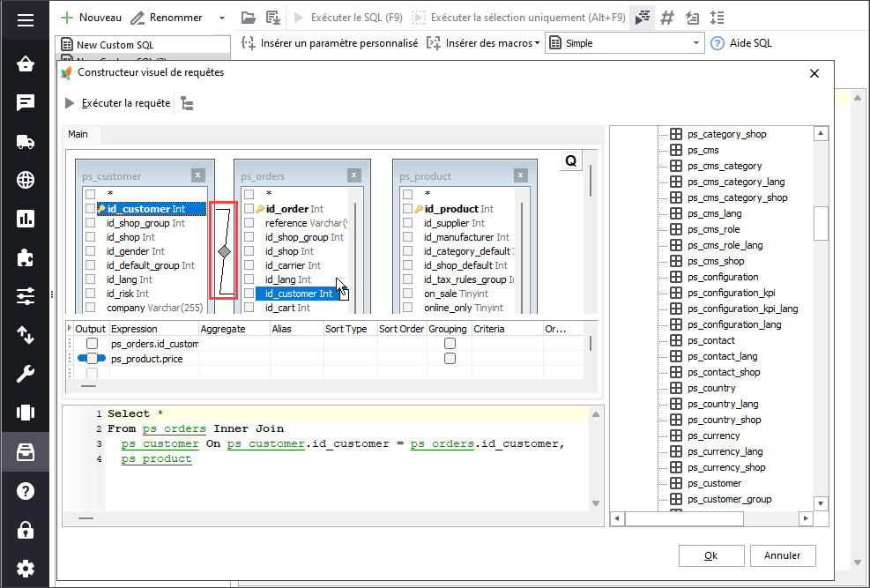870x588 pixels.
Task: Check id_supplier in ps_product table
Action: point(408,223)
